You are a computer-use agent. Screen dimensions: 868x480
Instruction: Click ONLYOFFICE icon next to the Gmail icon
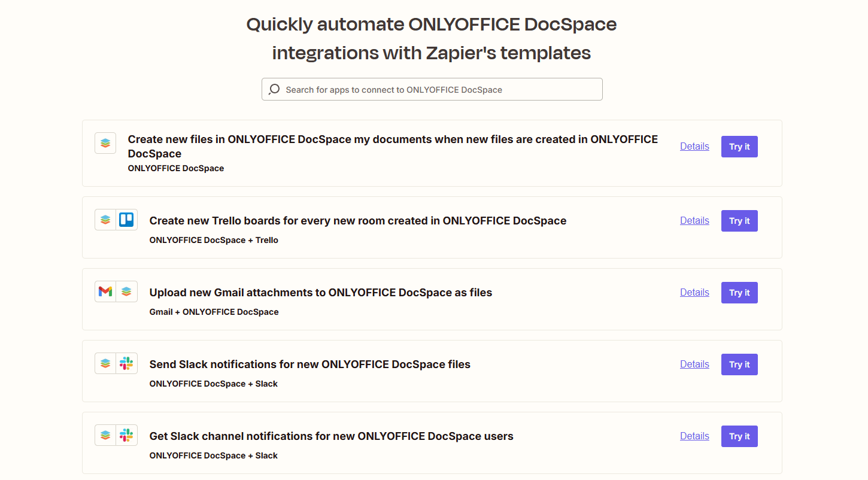(x=126, y=291)
